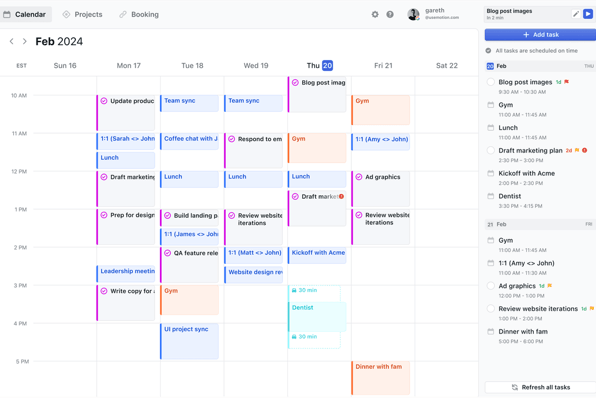The image size is (596, 398).
Task: Open Tuesday's Team sync event
Action: (189, 103)
